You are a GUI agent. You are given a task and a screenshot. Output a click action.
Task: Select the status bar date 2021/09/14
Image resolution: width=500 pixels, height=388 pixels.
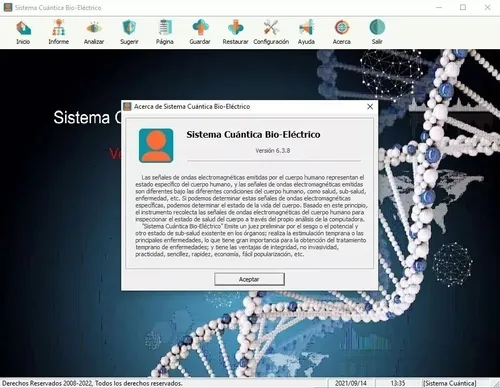(x=351, y=383)
